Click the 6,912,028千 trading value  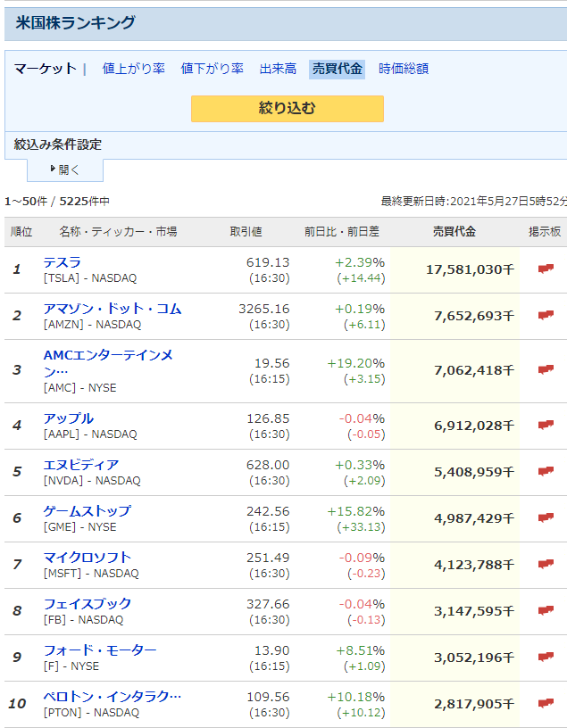[x=474, y=426]
